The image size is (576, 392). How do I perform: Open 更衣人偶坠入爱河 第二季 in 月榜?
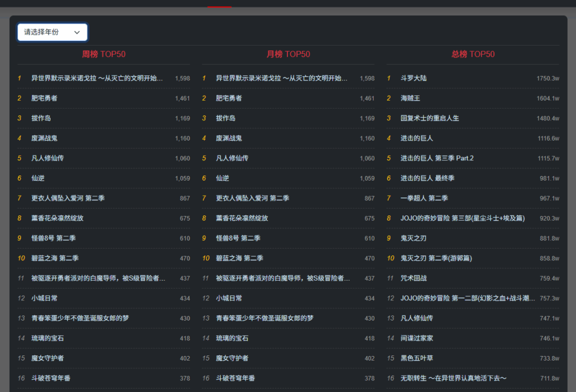[253, 198]
